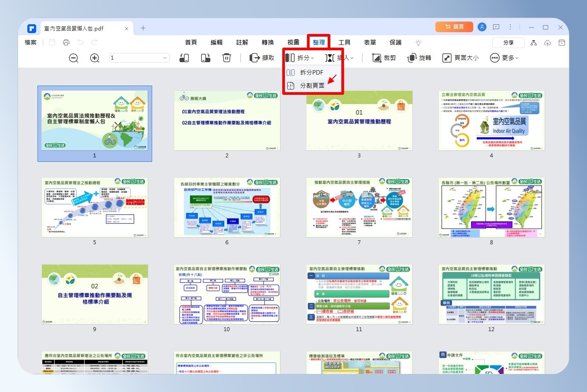Screen dimensions: 587x392
Task: Add a new tab with plus
Action: click(143, 28)
